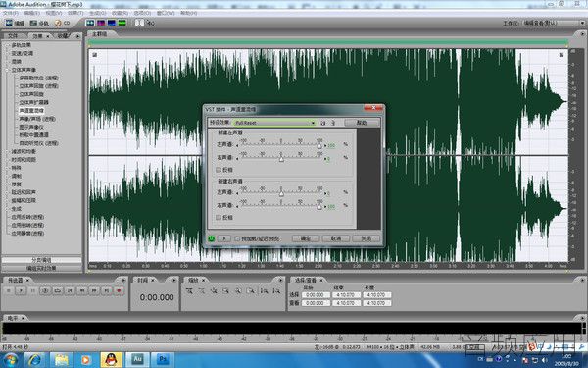Click the 关闭 button in dialog
This screenshot has width=588, height=368.
click(x=366, y=238)
